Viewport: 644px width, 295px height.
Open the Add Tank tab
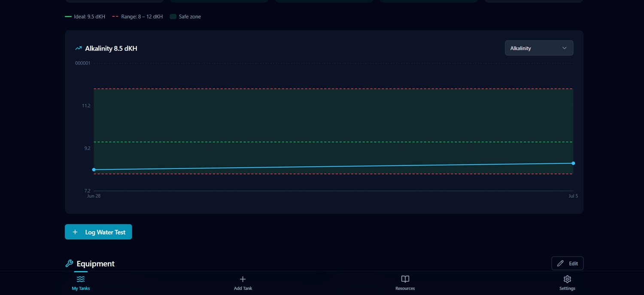[x=243, y=283]
